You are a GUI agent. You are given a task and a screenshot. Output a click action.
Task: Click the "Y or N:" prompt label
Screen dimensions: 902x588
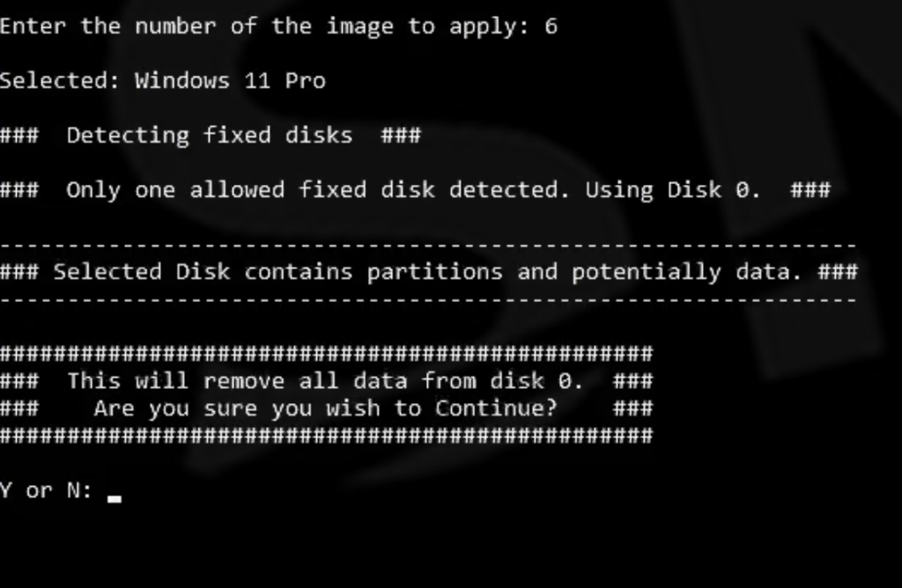click(x=46, y=490)
